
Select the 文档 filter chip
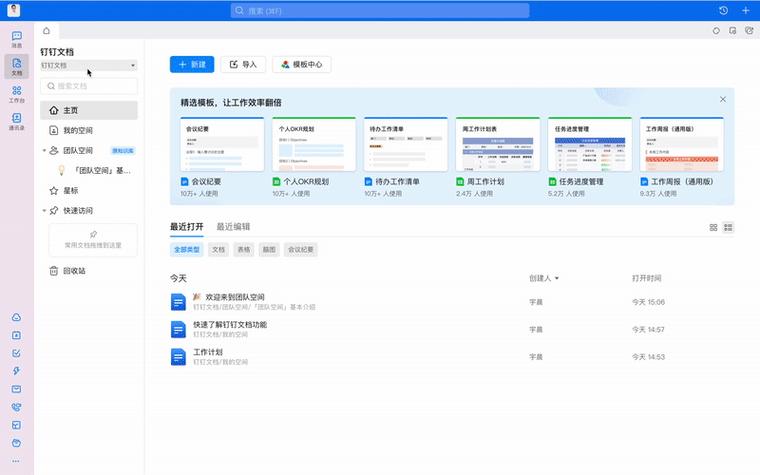tap(218, 250)
